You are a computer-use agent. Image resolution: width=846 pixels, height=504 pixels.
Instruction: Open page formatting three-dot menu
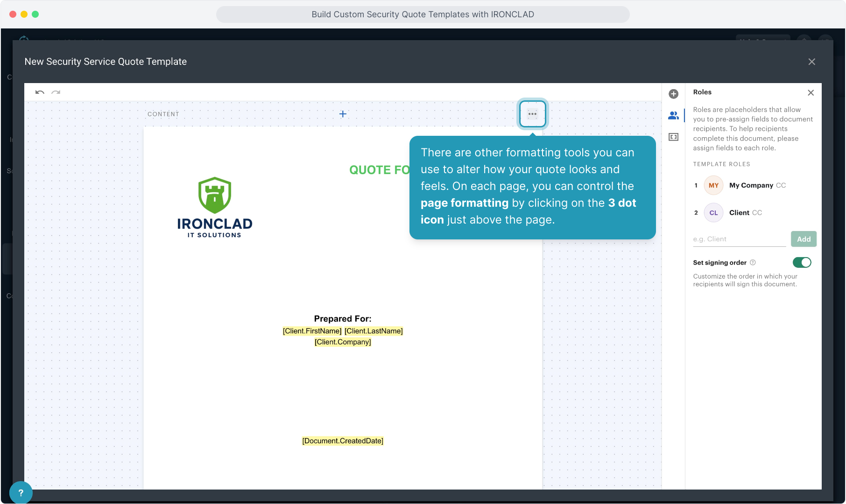coord(532,114)
